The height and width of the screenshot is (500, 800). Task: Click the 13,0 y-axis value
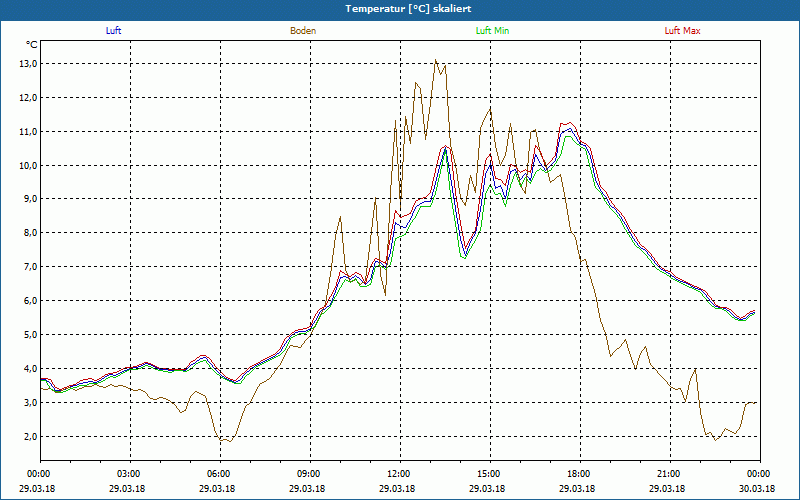pyautogui.click(x=28, y=64)
